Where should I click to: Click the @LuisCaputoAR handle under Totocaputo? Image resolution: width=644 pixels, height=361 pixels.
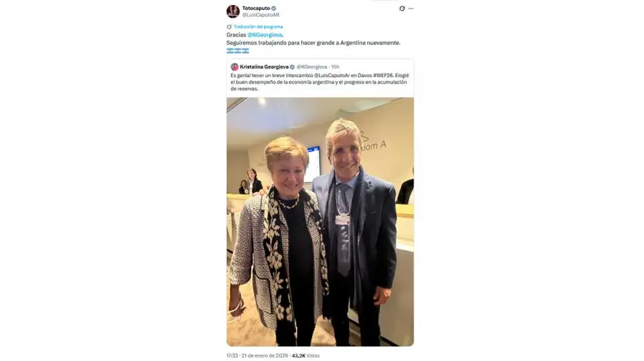(260, 15)
